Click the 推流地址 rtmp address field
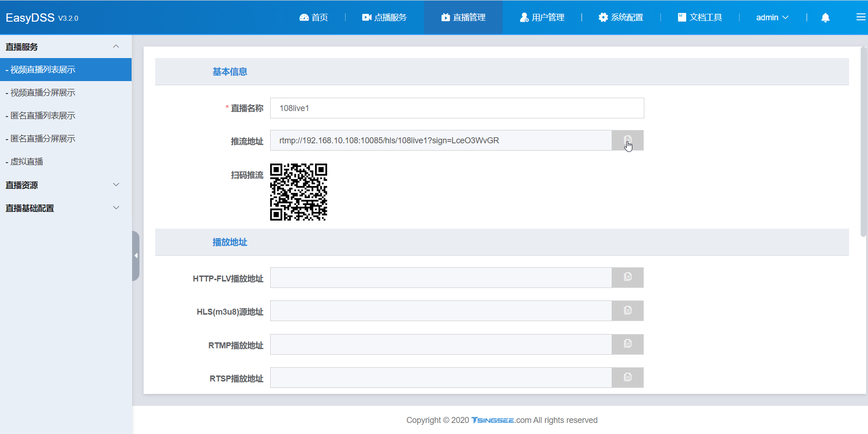The height and width of the screenshot is (434, 868). 441,141
